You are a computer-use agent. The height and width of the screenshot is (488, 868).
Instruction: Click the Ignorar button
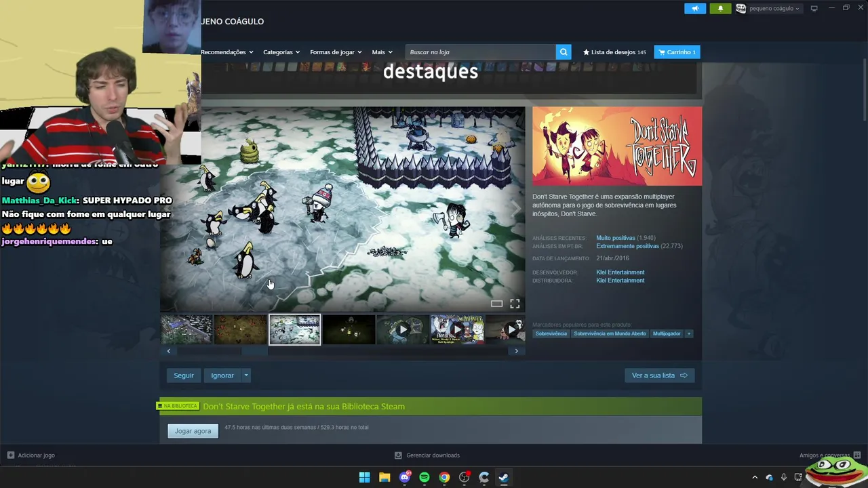(x=222, y=375)
